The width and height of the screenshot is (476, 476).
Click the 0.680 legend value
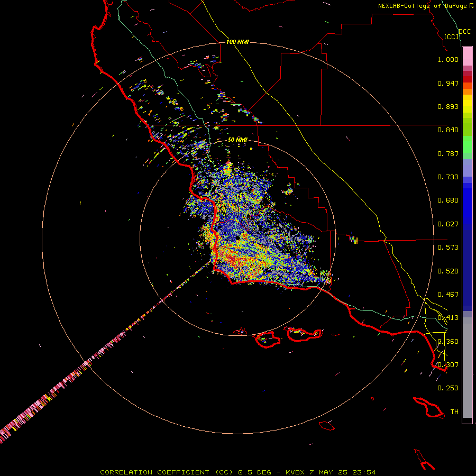[x=448, y=200]
